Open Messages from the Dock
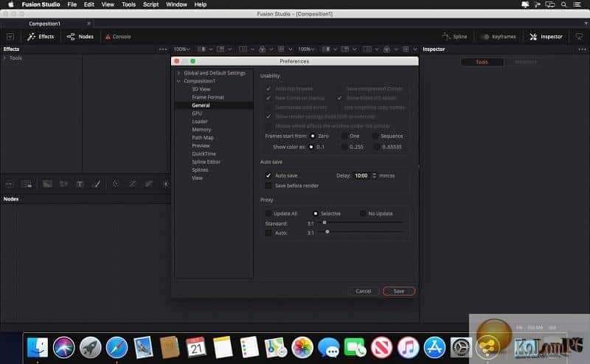Image resolution: width=590 pixels, height=364 pixels. click(328, 347)
